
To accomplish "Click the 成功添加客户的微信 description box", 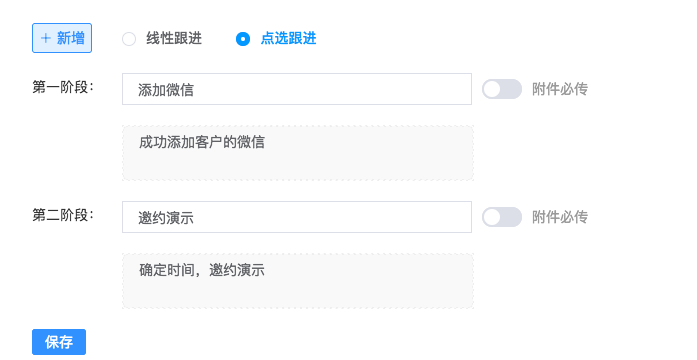I will 298,153.
